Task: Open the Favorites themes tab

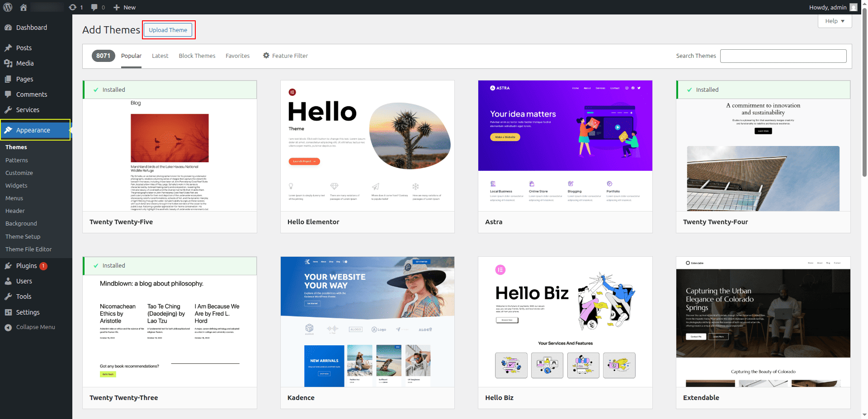Action: click(237, 56)
